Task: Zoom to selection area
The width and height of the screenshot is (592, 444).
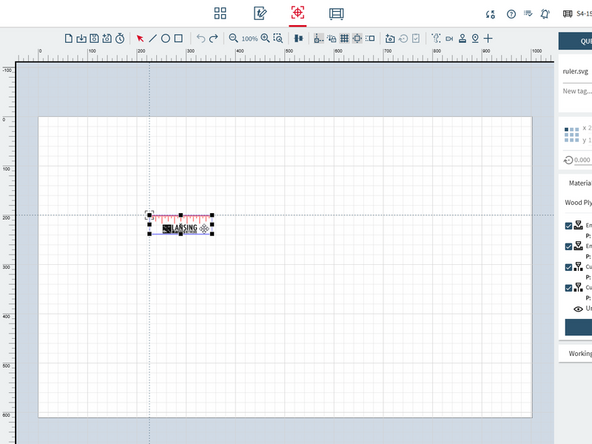Action: 278,38
